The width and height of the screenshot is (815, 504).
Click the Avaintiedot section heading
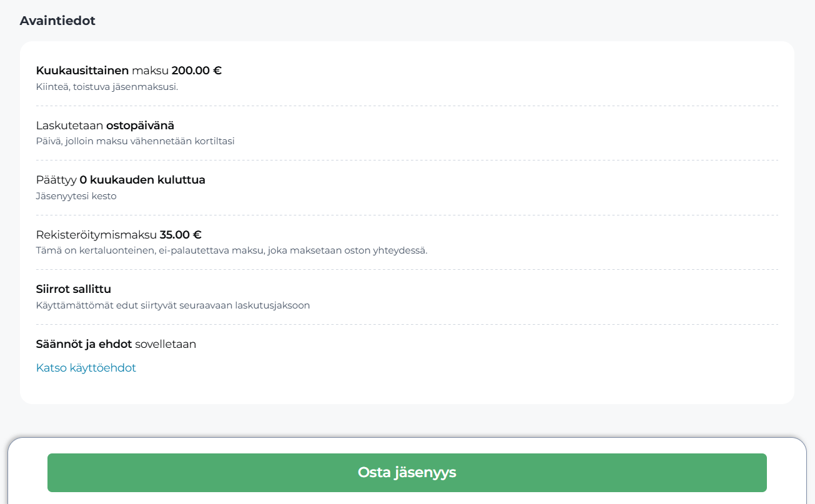(x=57, y=21)
